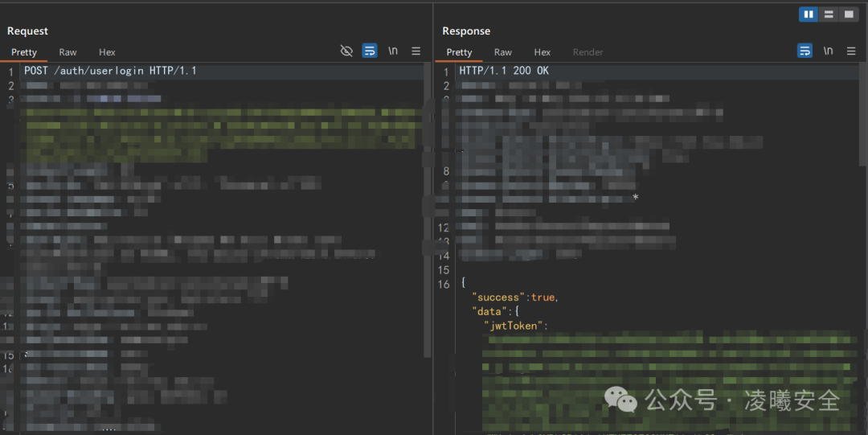Click the Request panel title
868x435 pixels.
[x=27, y=31]
